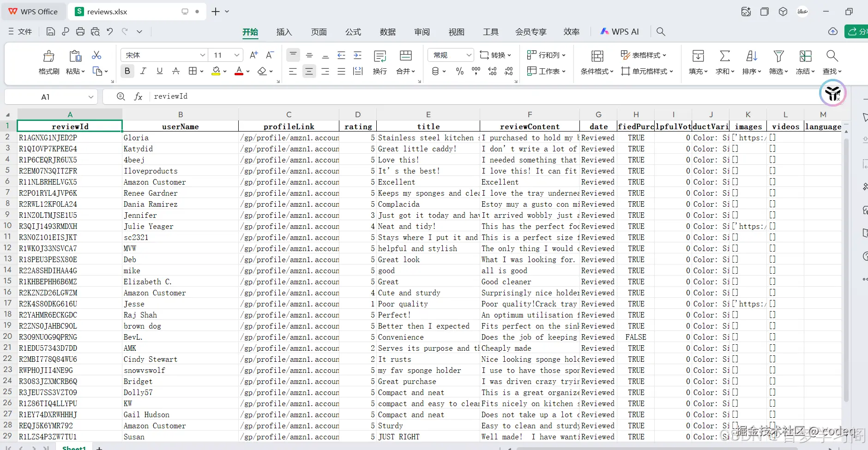This screenshot has width=868, height=450.
Task: Select column header D
Action: [358, 114]
